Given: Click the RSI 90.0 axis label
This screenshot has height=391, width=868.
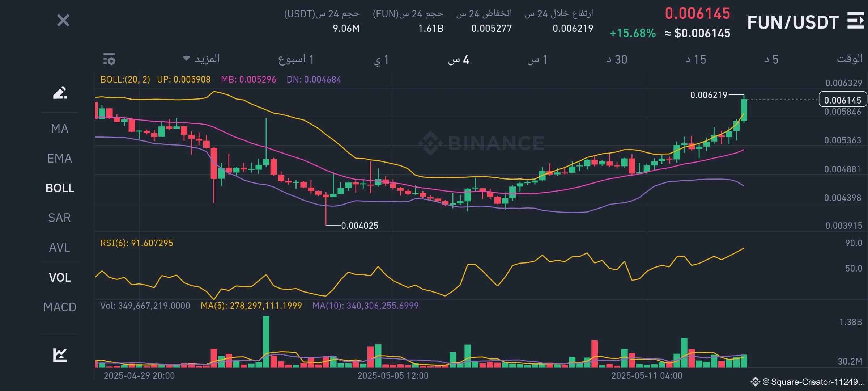Looking at the screenshot, I should 854,243.
